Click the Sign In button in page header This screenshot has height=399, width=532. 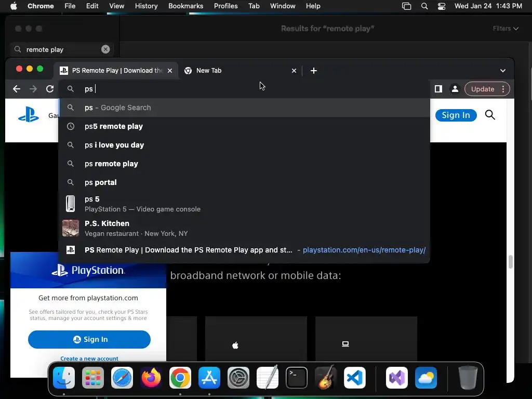[x=456, y=115]
